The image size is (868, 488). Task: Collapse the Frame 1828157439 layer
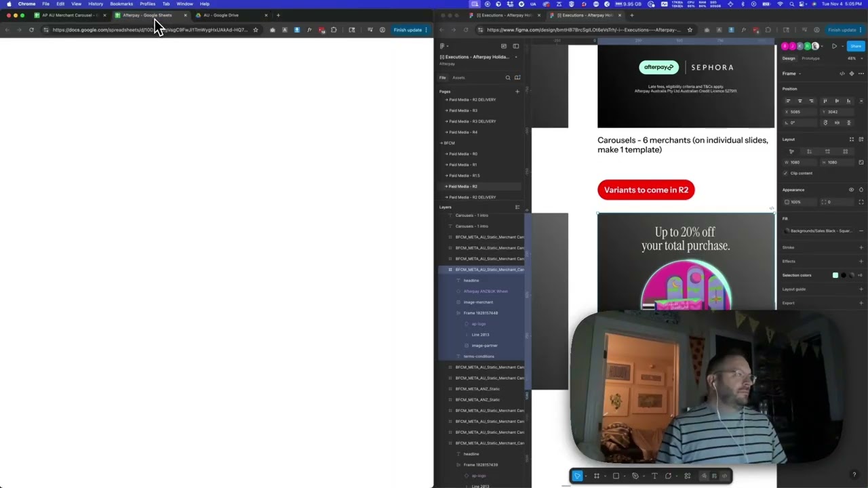(458, 465)
